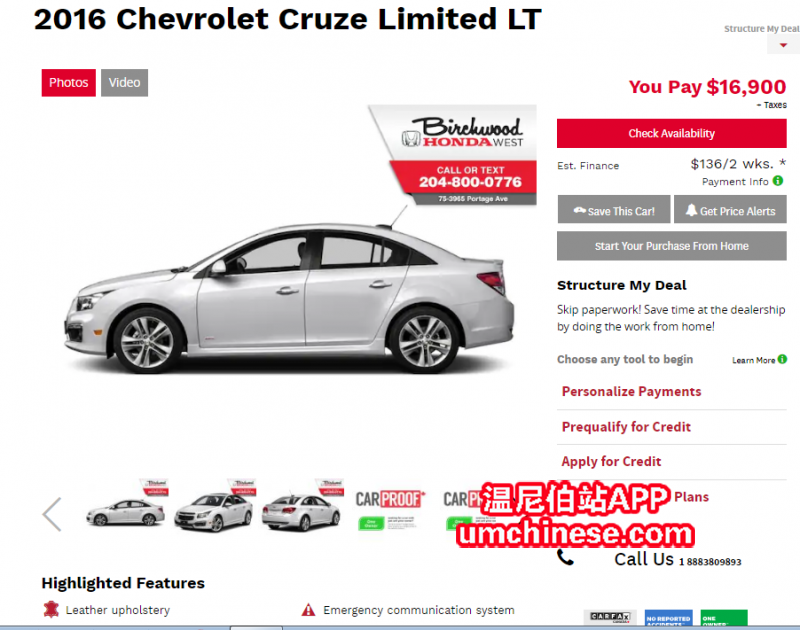The image size is (800, 630).
Task: Click the One Owner green badge
Action: [x=723, y=618]
